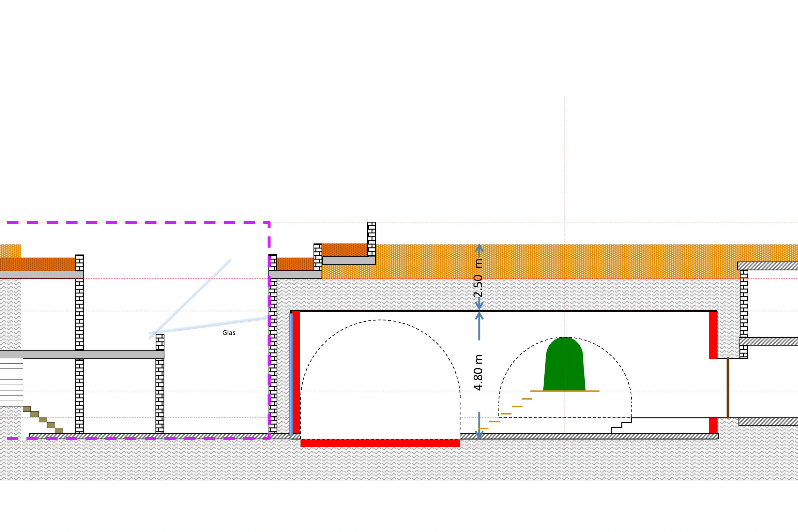Viewport: 798px width, 532px height.
Task: Click the 'Glas' text label
Action: click(x=229, y=333)
